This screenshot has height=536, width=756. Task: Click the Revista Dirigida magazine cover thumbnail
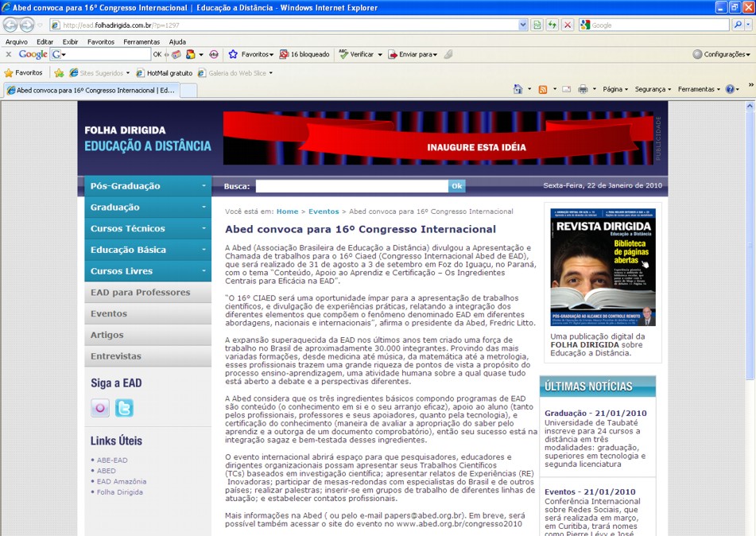[x=603, y=267]
